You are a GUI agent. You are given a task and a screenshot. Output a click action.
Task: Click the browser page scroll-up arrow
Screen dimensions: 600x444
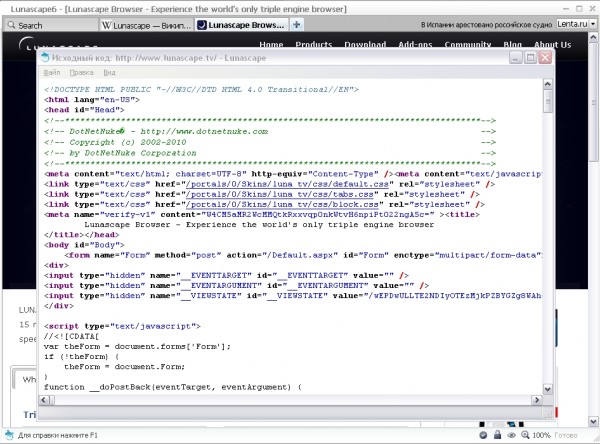click(x=593, y=37)
